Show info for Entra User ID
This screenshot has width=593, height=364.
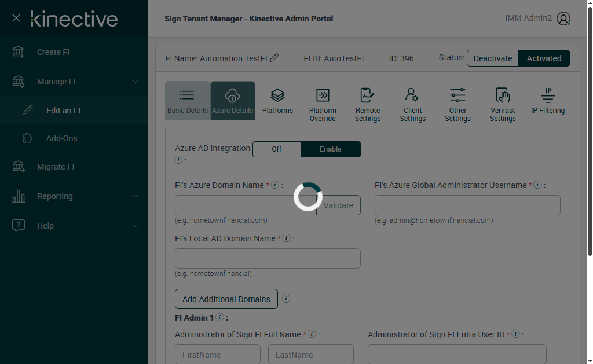pos(515,334)
